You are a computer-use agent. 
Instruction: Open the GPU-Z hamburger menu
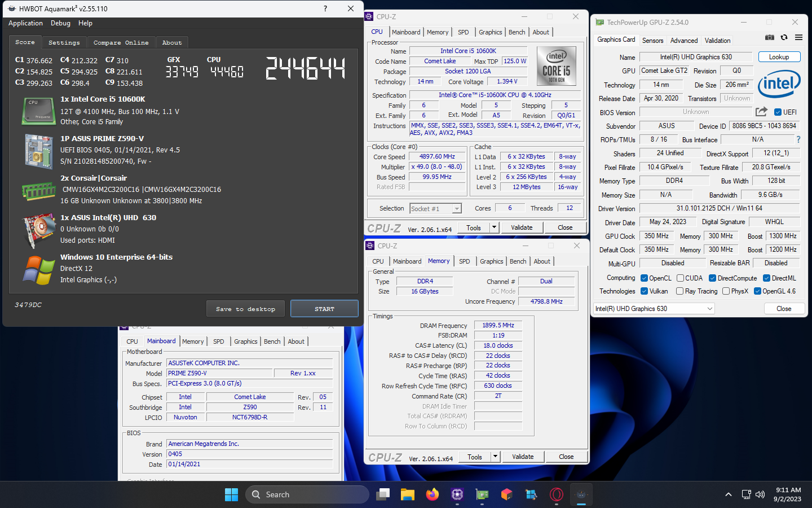pos(798,37)
